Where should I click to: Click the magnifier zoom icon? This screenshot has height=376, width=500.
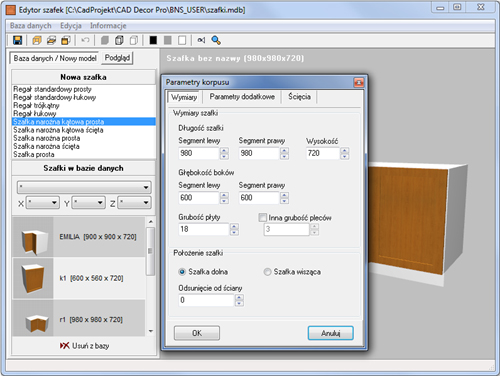click(x=216, y=40)
